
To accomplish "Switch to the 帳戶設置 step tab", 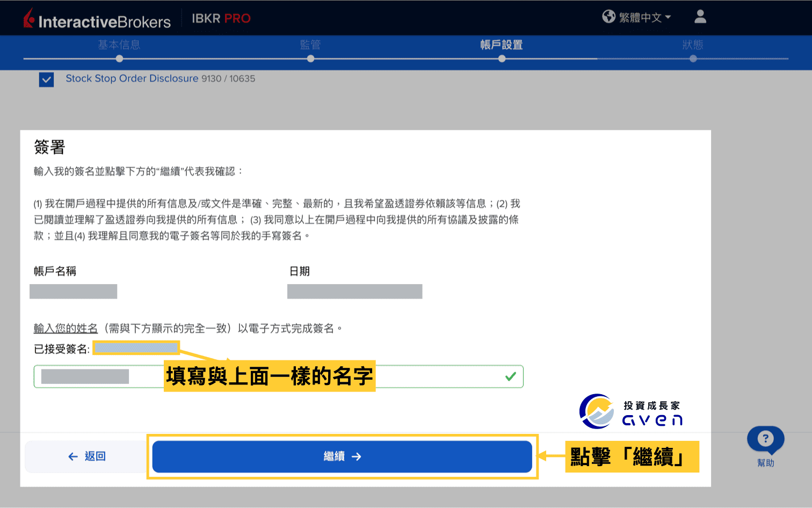I will 501,46.
